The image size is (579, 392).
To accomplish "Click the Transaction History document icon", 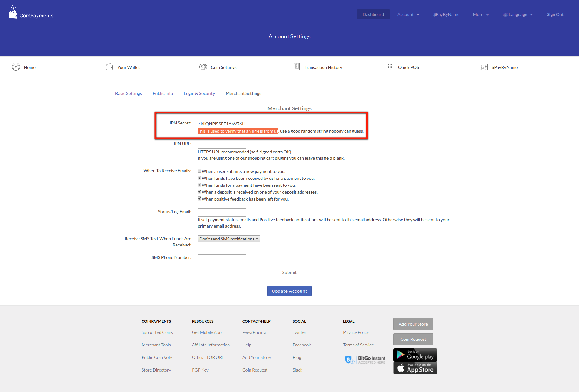I will pyautogui.click(x=296, y=67).
